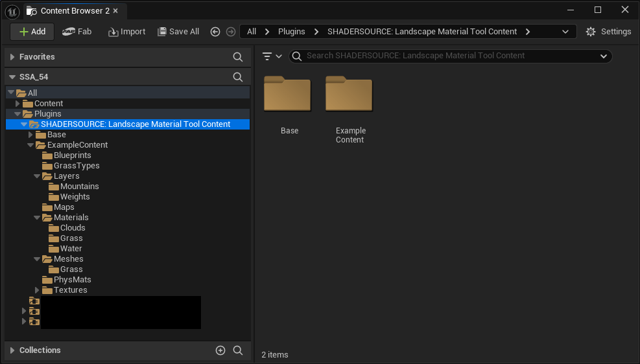
Task: Click the Unreal Engine logo icon
Action: coord(12,11)
